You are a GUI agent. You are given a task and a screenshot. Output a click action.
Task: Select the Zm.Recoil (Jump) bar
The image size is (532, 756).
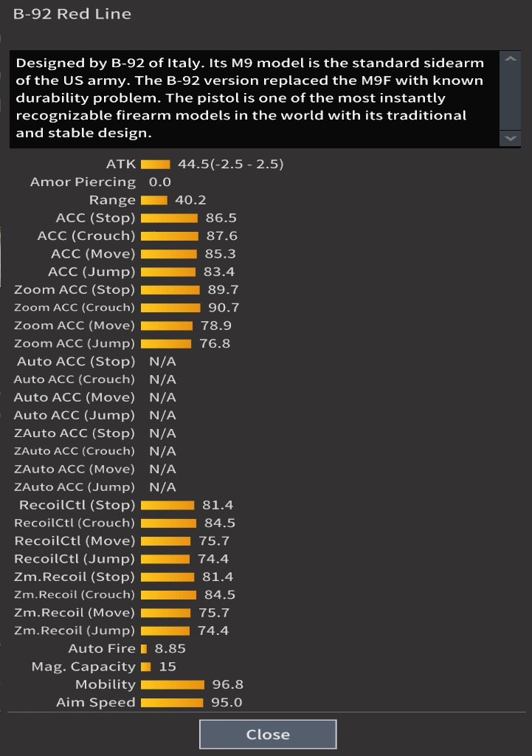pos(165,630)
